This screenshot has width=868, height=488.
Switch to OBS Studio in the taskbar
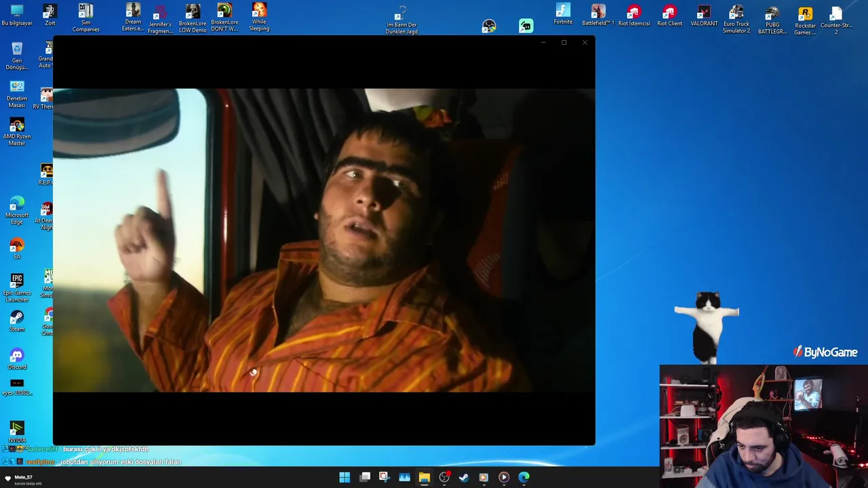444,477
